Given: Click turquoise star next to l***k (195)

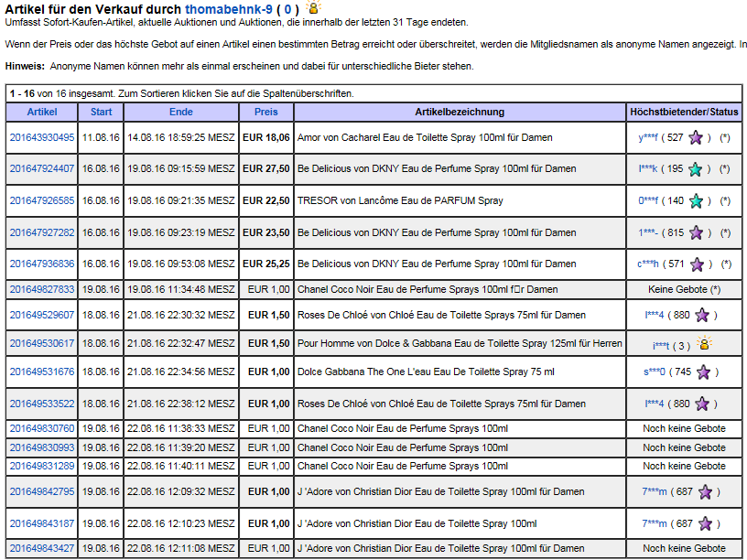Looking at the screenshot, I should 696,169.
